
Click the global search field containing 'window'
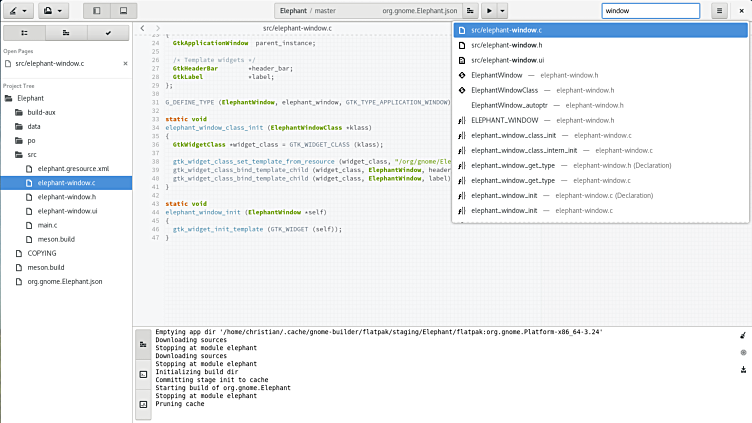(x=650, y=10)
